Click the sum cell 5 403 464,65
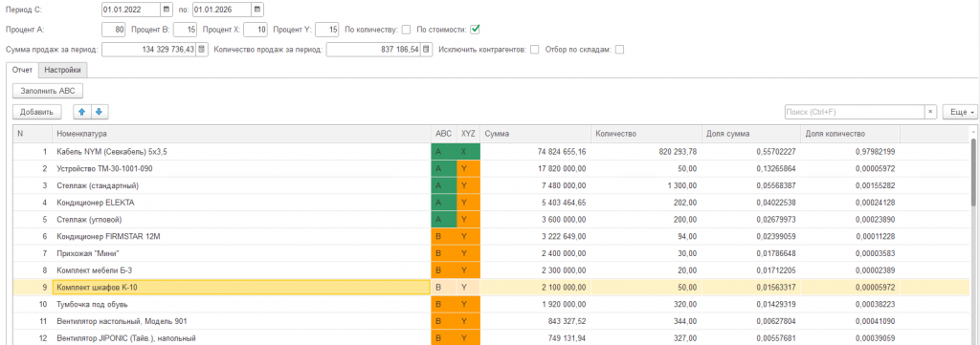The image size is (980, 345). 536,203
